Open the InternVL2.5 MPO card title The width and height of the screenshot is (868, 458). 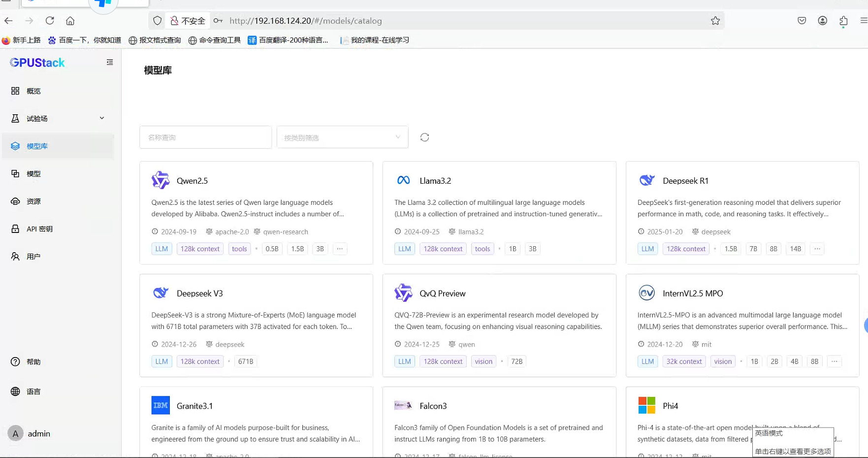tap(693, 294)
